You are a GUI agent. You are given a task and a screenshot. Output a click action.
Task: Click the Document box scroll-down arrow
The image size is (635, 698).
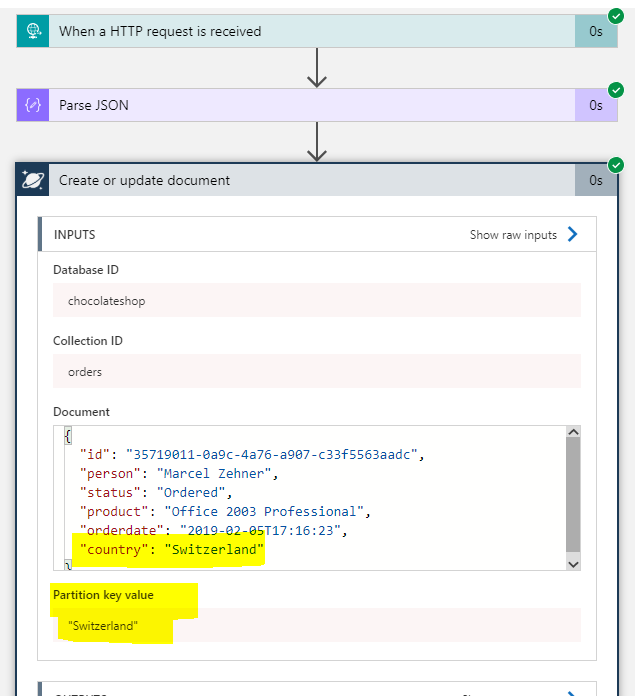coord(573,563)
